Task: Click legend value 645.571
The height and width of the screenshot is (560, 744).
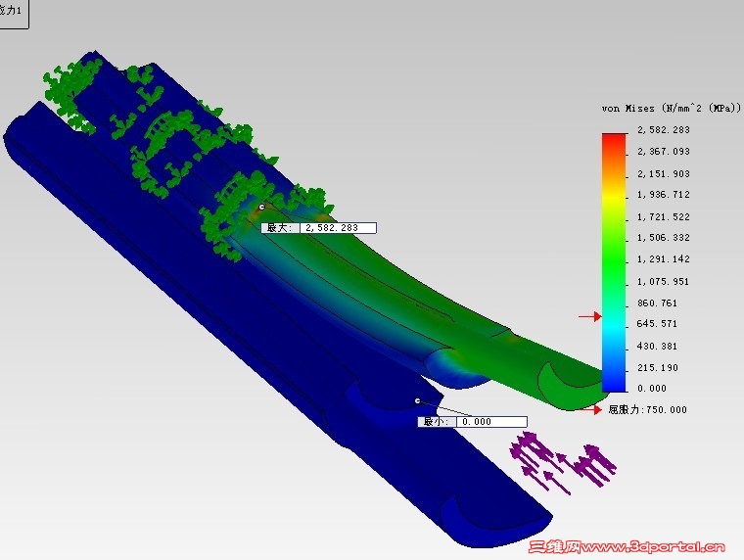Action: click(x=657, y=324)
